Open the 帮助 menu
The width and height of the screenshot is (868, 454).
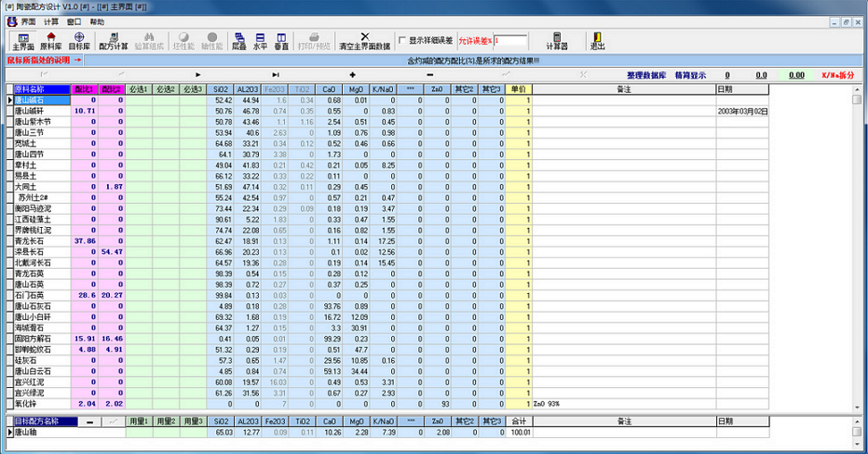pyautogui.click(x=98, y=20)
